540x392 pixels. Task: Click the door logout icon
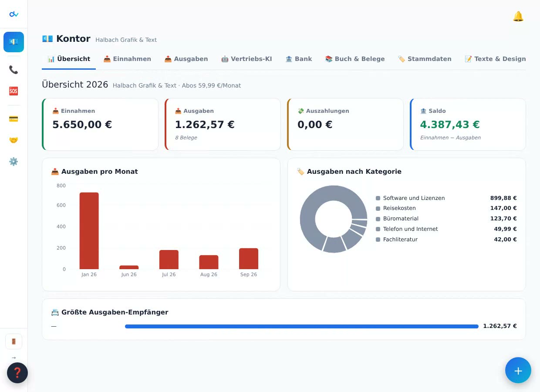(13, 341)
